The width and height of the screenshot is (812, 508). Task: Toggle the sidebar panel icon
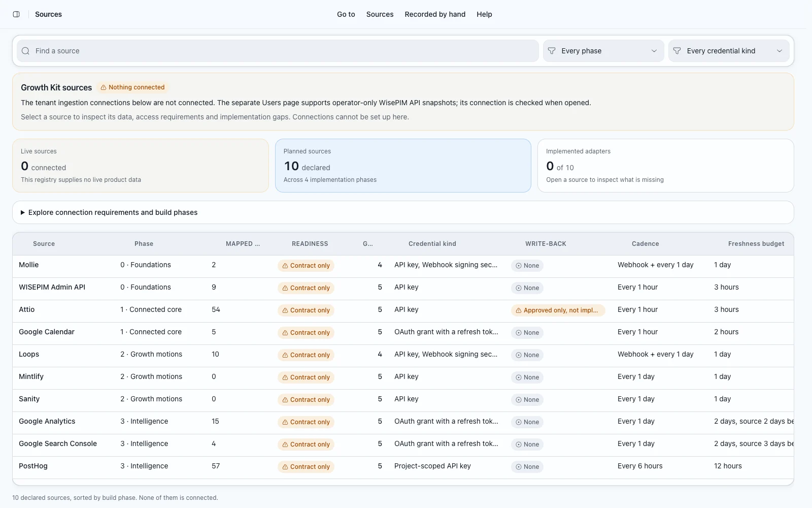click(16, 14)
